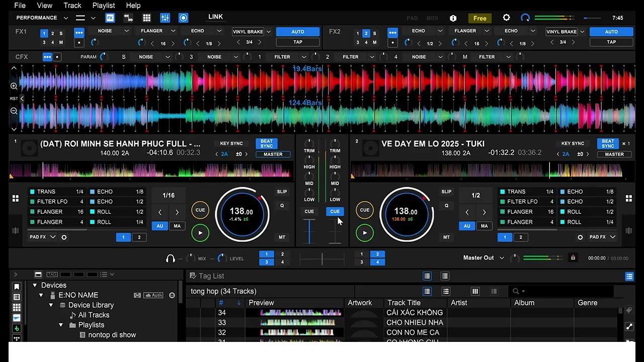Enable mixer channel 1 headphone CUE

point(309,212)
